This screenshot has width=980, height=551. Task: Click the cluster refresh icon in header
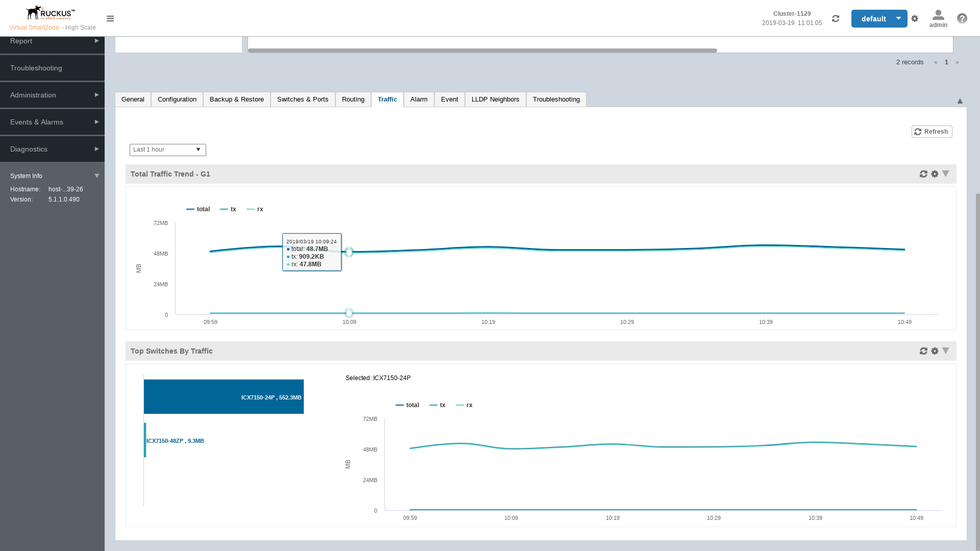pos(836,19)
